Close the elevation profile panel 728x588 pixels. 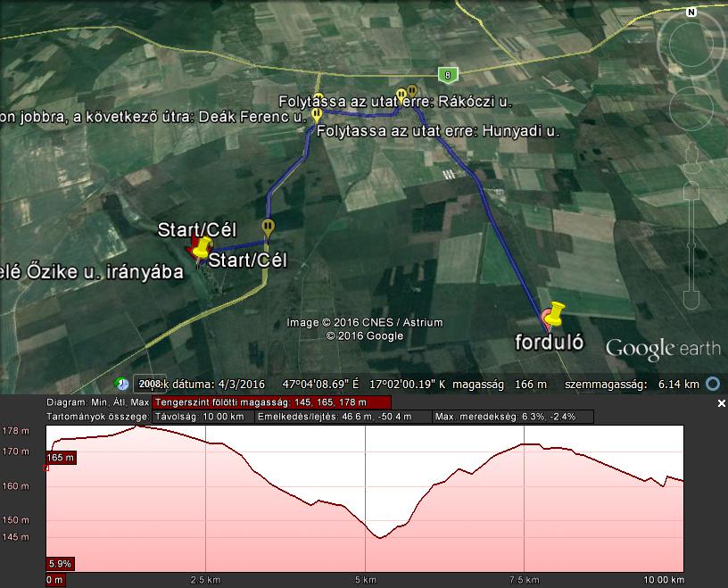click(x=721, y=403)
